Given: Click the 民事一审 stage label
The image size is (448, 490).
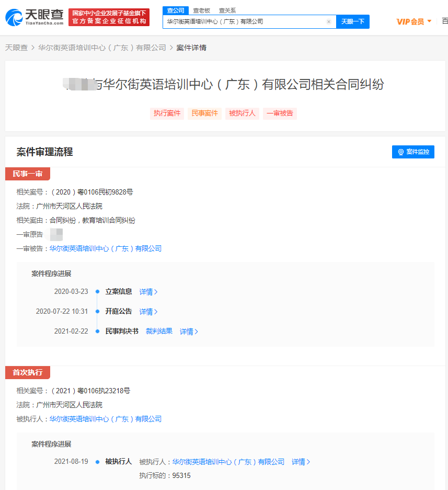Looking at the screenshot, I should 28,174.
